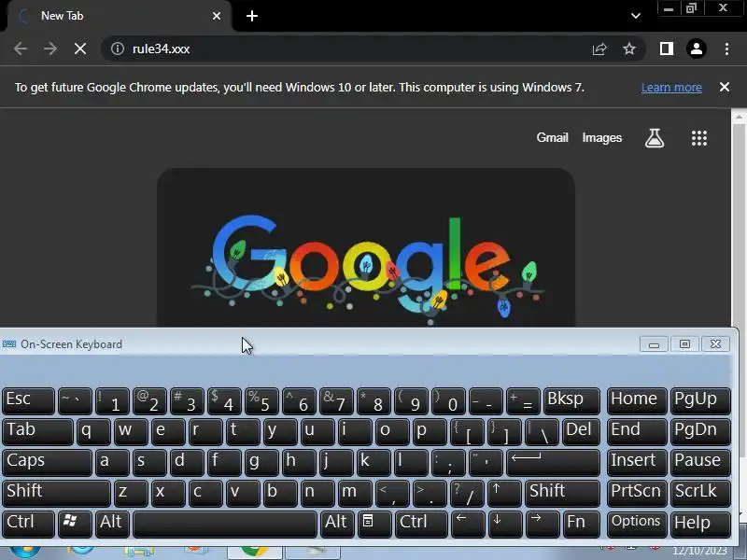
Task: Click the page vertical scrollbar up arrow
Action: pyautogui.click(x=739, y=116)
